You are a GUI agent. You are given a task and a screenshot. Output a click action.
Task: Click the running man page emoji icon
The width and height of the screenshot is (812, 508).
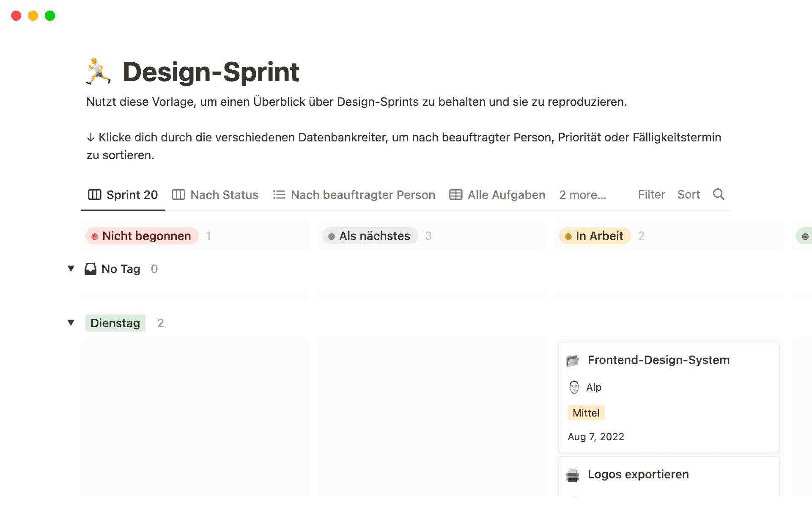pyautogui.click(x=99, y=72)
